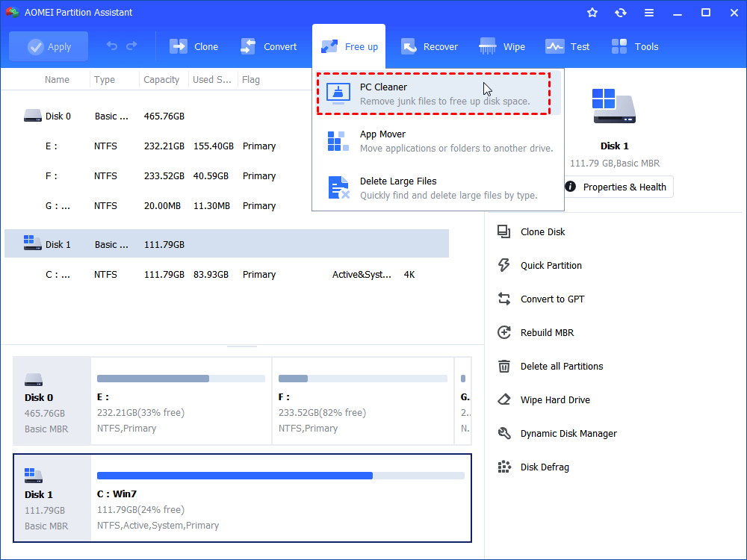Click the Tools toolbar icon

pos(634,46)
